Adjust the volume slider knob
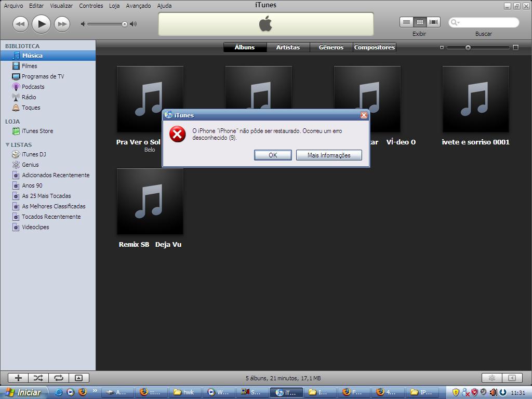 coord(125,24)
